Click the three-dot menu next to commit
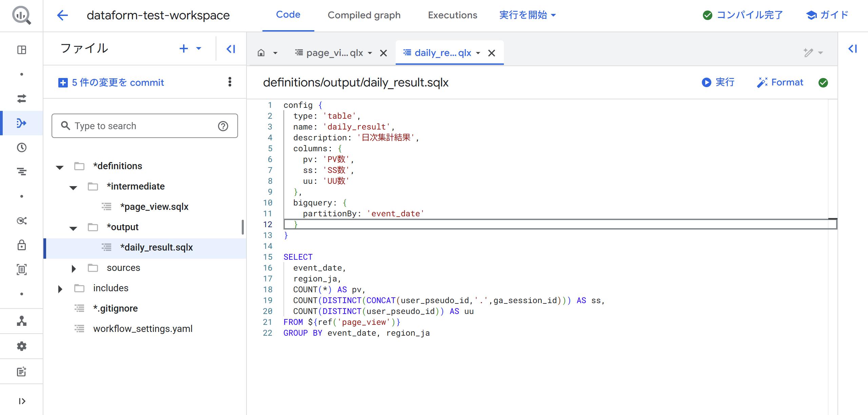This screenshot has width=868, height=415. (x=230, y=82)
